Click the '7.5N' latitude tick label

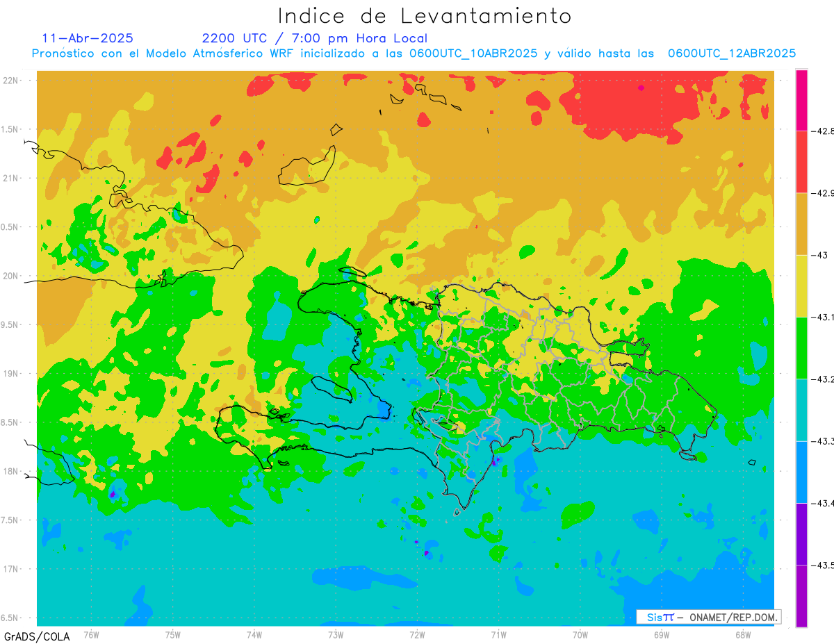click(x=10, y=520)
